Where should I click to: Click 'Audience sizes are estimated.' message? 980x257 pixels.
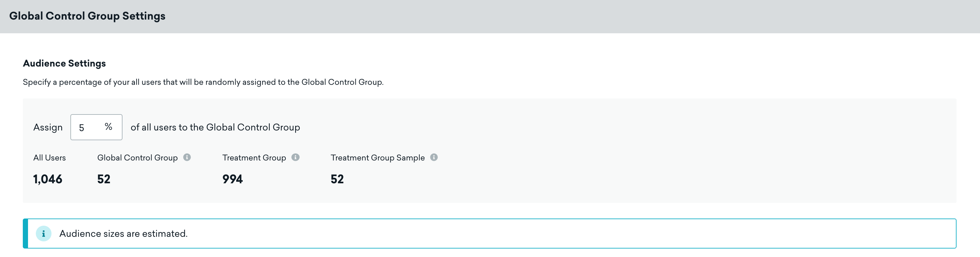123,234
